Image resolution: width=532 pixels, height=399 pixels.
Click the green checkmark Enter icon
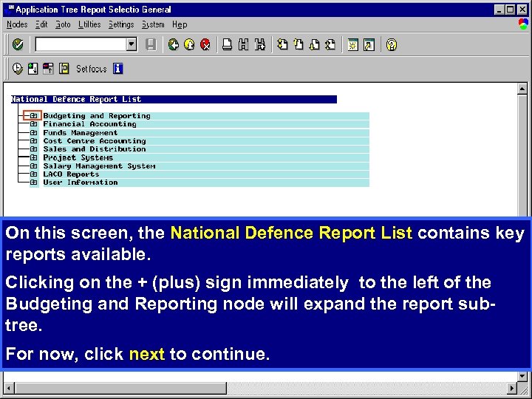(18, 44)
